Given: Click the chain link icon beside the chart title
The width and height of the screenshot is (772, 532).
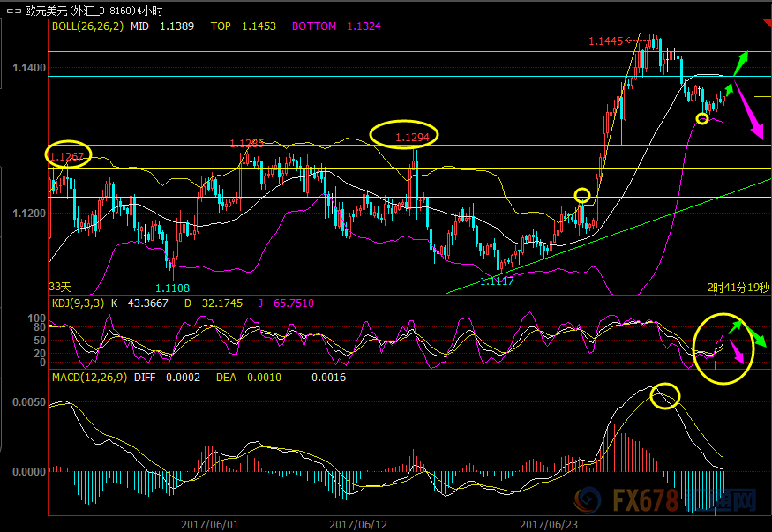Looking at the screenshot, I should 13,10.
